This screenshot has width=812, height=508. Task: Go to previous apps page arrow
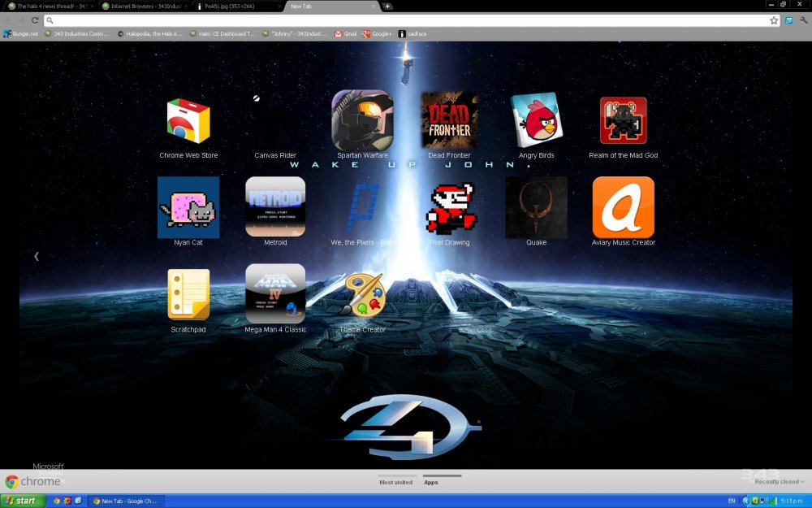pyautogui.click(x=36, y=256)
